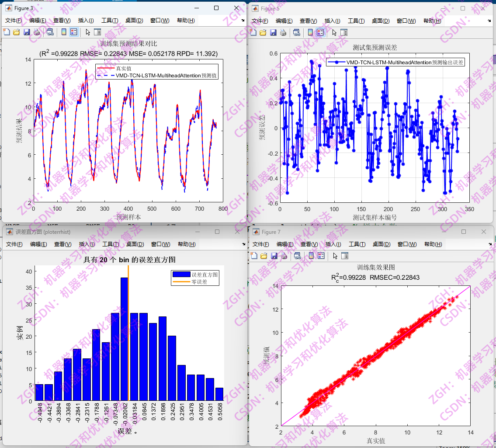The image size is (496, 448).
Task: Open the 窗口(W) menu in Figure 7
Action: [x=407, y=244]
